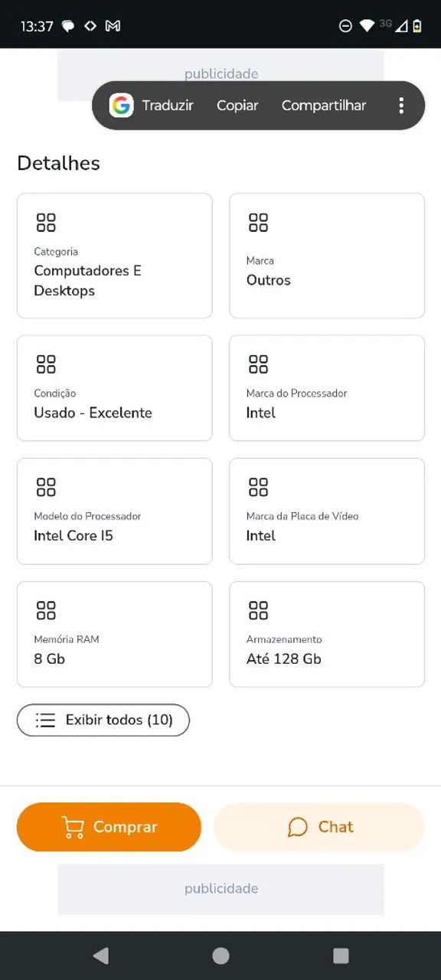Tap the speech bubble icon on Chat
This screenshot has height=980, width=441.
297,827
